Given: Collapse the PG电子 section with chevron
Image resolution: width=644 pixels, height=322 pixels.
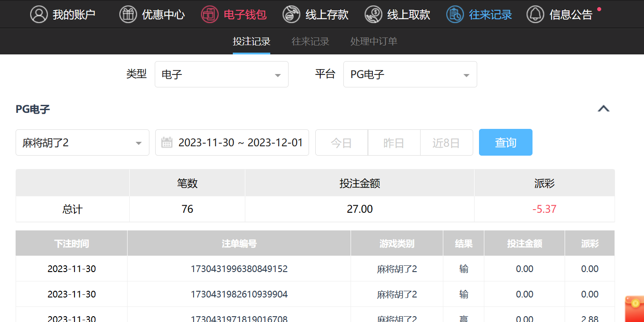Looking at the screenshot, I should click(x=603, y=109).
